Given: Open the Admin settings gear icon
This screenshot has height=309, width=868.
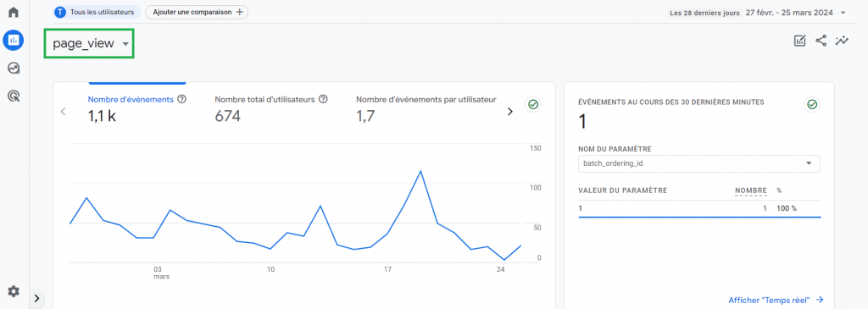Looking at the screenshot, I should 14,291.
